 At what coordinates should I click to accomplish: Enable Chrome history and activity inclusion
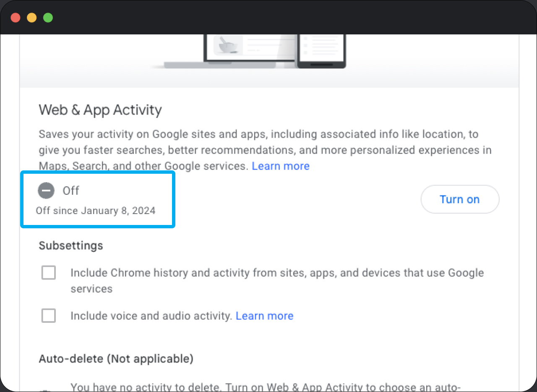pyautogui.click(x=49, y=272)
